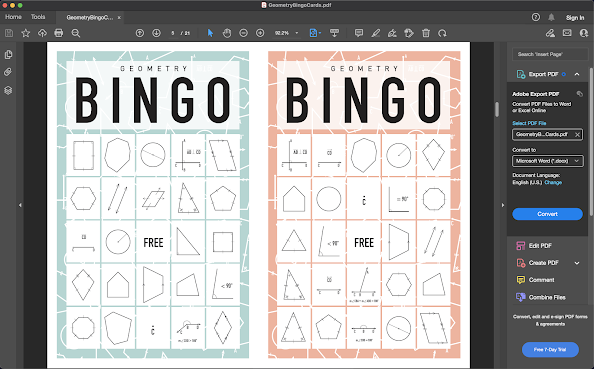Image resolution: width=594 pixels, height=369 pixels.
Task: Open the zoom percentage dropdown
Action: (x=297, y=33)
